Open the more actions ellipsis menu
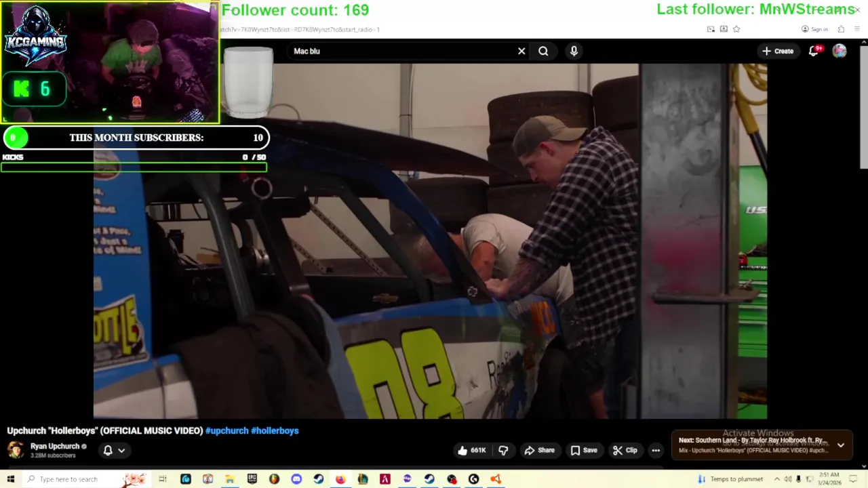868x488 pixels. [656, 450]
